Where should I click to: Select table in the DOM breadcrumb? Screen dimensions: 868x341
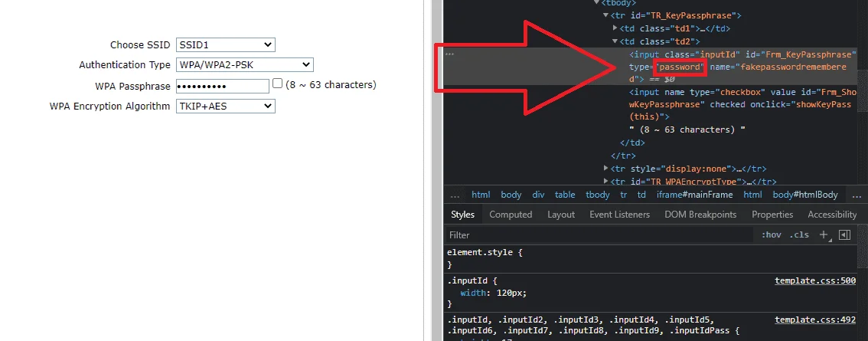pos(565,195)
